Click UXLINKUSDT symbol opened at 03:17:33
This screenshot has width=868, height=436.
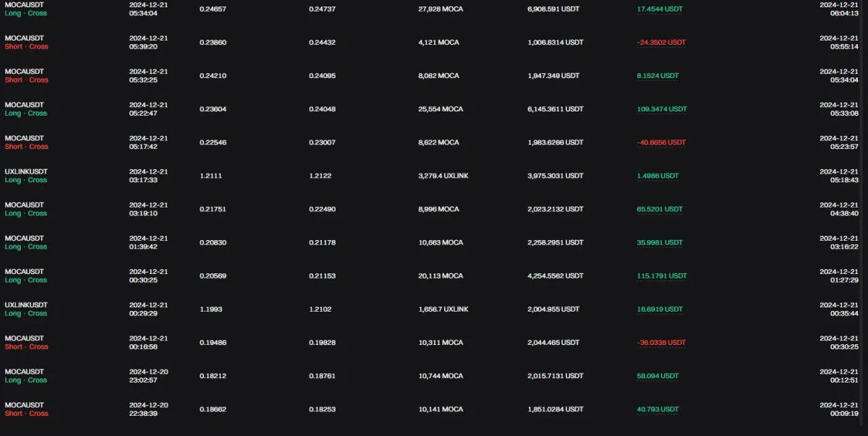coord(26,171)
